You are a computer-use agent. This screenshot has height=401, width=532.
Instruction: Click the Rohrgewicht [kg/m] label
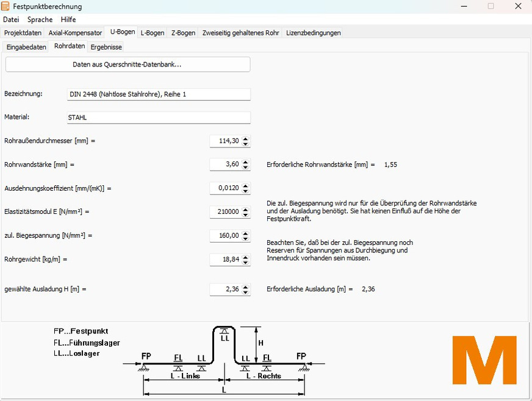click(35, 260)
